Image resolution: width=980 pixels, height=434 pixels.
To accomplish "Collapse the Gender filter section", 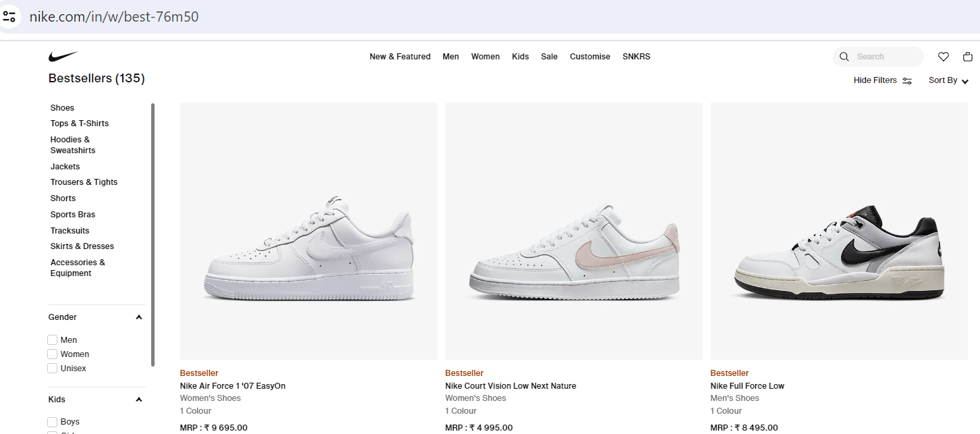I will 139,317.
